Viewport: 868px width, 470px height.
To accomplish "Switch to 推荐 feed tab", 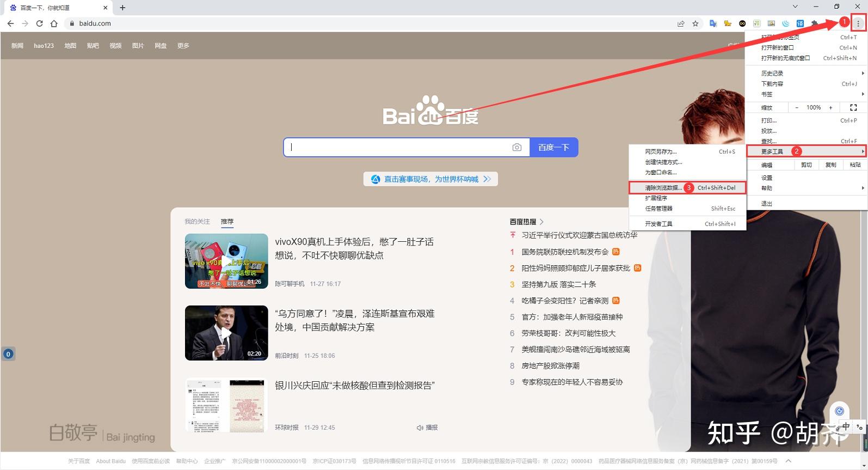I will click(x=227, y=222).
